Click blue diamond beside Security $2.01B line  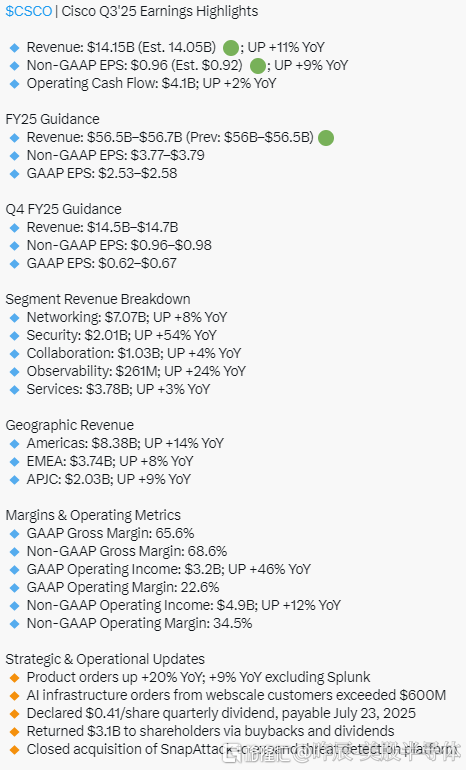point(15,335)
